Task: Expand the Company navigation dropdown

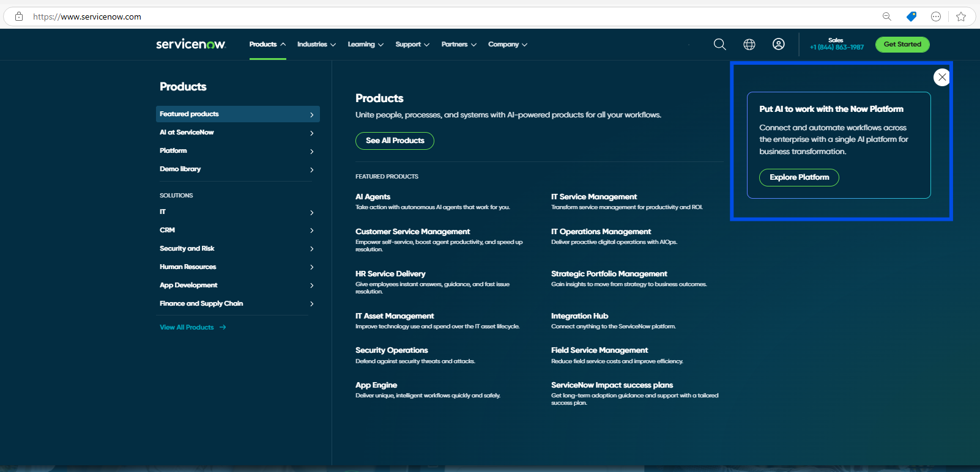Action: tap(507, 45)
